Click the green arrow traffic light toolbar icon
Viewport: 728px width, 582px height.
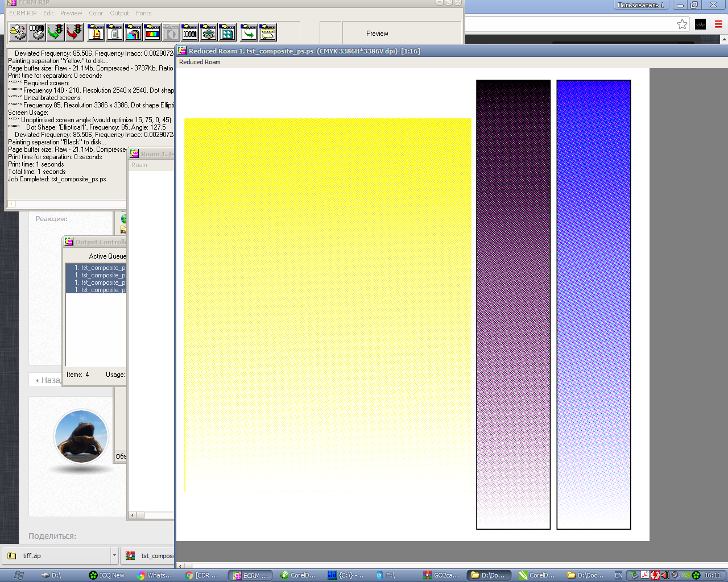[55, 32]
